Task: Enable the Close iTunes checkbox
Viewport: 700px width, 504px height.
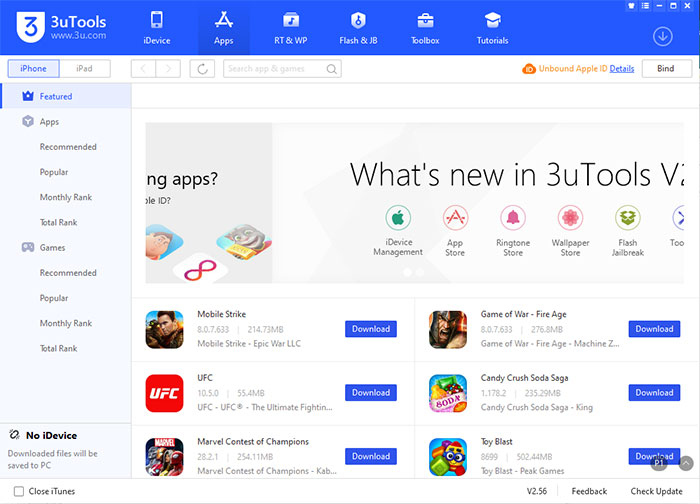Action: point(19,491)
